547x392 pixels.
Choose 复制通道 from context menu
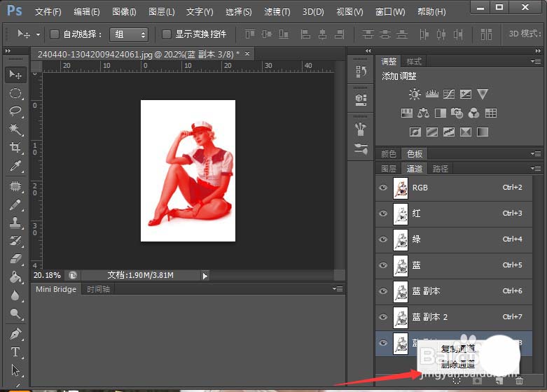coord(458,349)
